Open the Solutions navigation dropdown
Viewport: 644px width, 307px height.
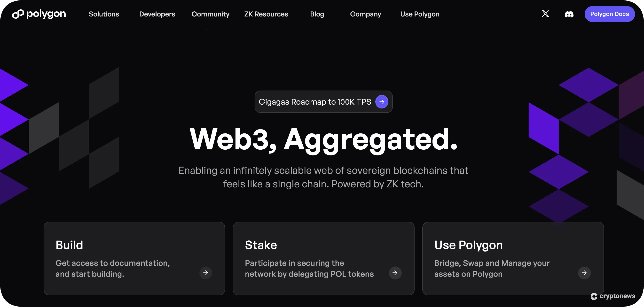(x=104, y=14)
